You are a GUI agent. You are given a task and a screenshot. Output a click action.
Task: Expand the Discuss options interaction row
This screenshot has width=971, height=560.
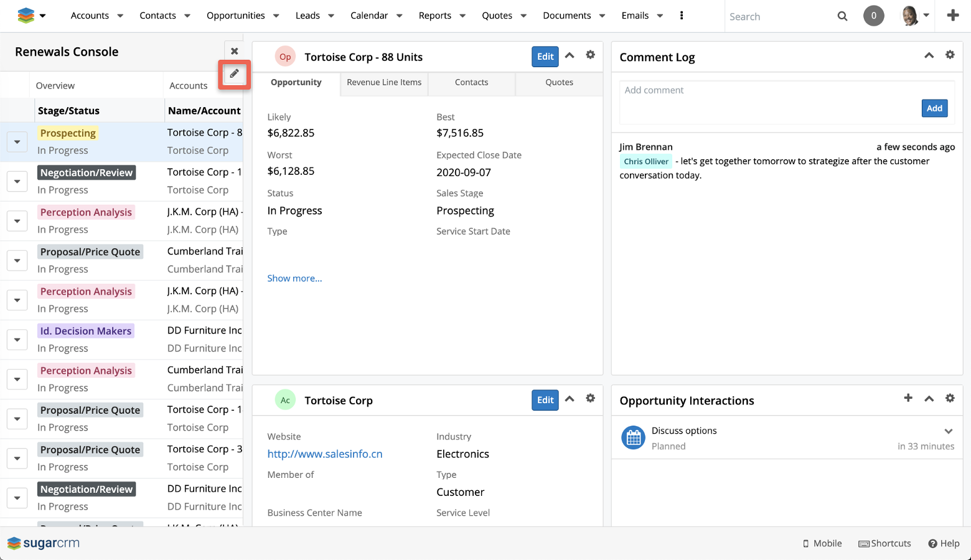[x=948, y=431]
